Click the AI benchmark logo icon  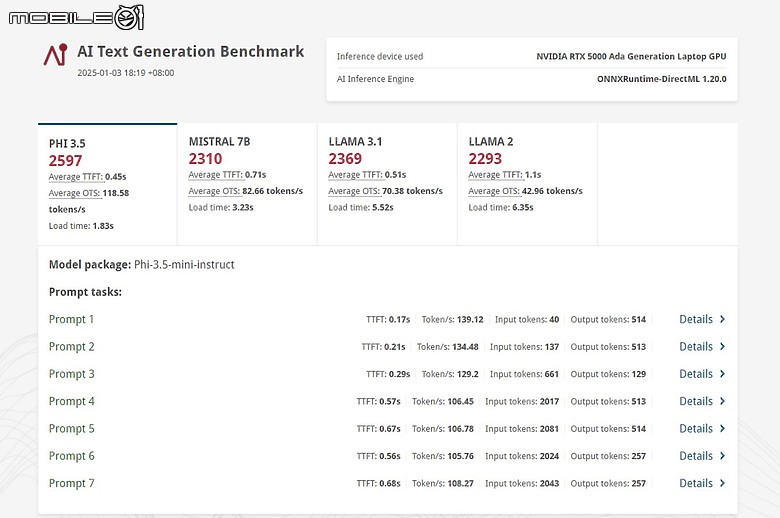(x=56, y=55)
